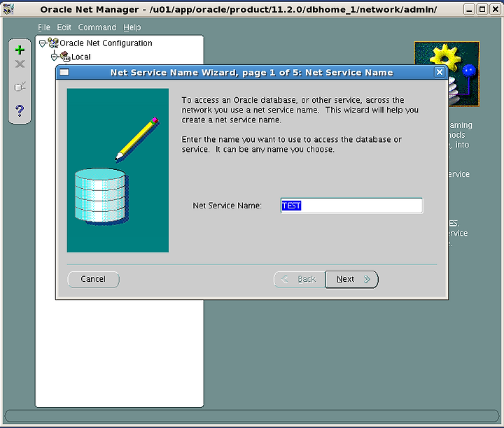The height and width of the screenshot is (428, 504).
Task: Minimize the Oracle Net Manager window
Action: (x=469, y=9)
